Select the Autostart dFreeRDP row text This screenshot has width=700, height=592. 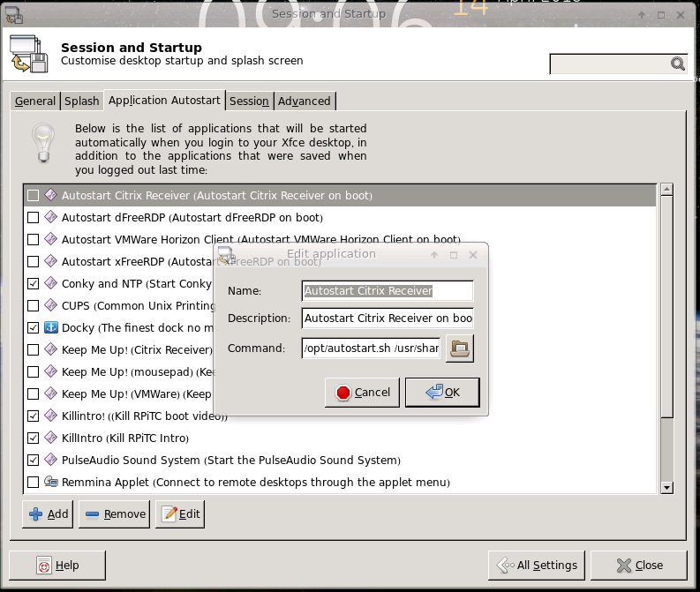coord(192,217)
